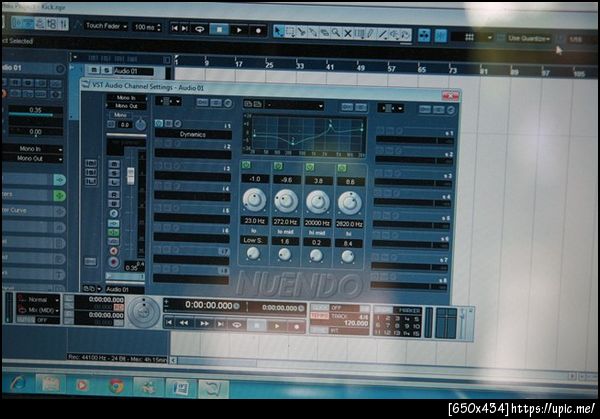Screen dimensions: 600x419
Task: Click hi band gain knob
Action: (350, 202)
